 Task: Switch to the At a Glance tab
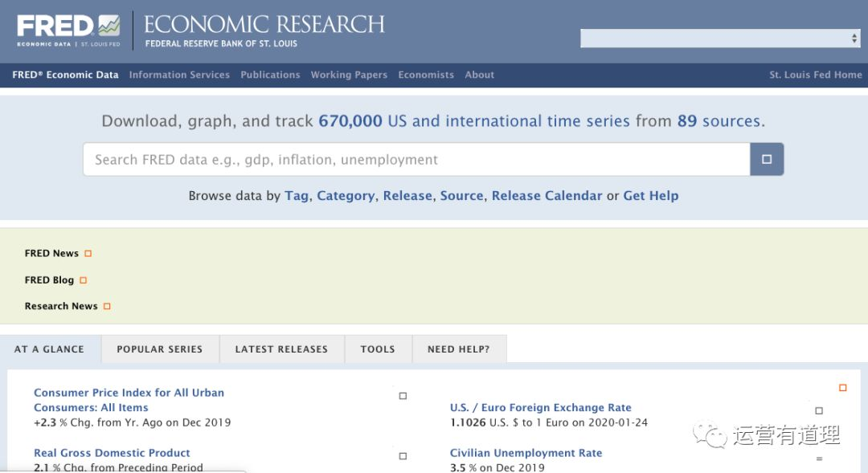point(50,349)
